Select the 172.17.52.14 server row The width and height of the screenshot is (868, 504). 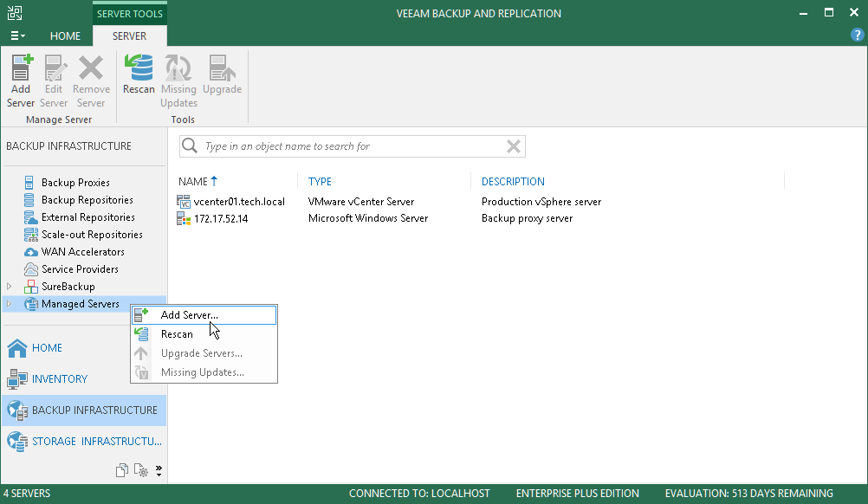click(481, 218)
